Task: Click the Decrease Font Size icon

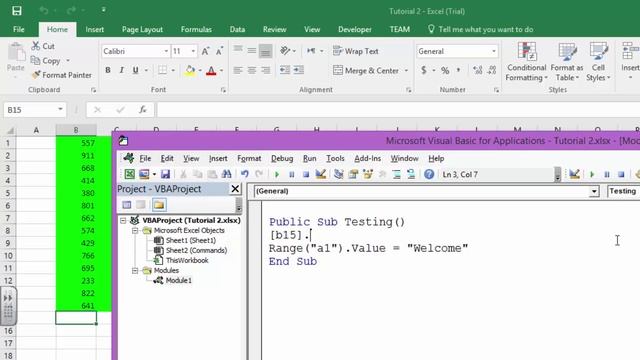Action: (x=219, y=51)
